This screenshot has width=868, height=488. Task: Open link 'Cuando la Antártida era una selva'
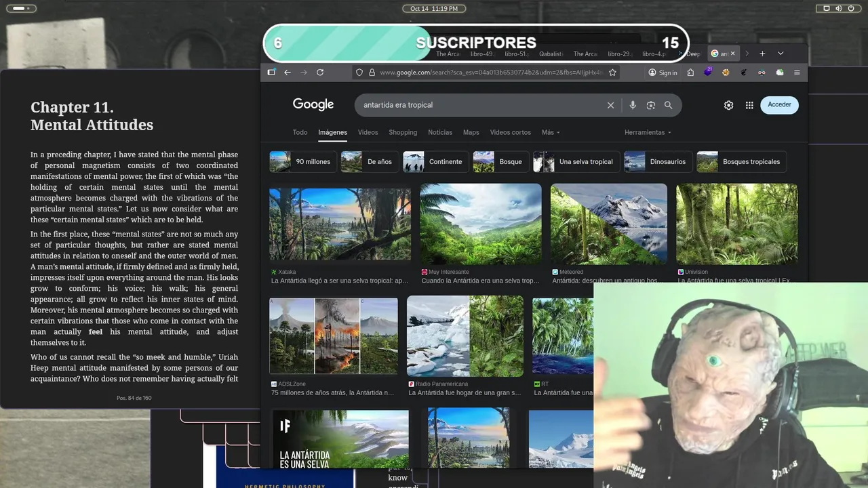pos(480,281)
